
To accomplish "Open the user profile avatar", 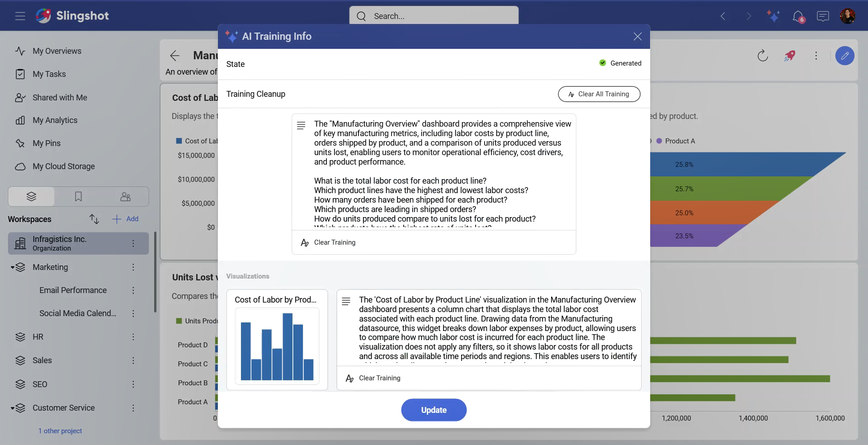I will (x=848, y=16).
